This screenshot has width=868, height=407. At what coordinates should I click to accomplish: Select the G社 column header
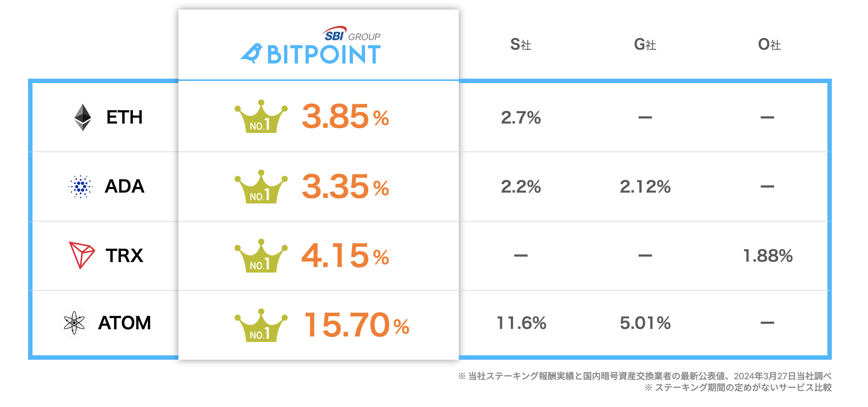pos(645,45)
